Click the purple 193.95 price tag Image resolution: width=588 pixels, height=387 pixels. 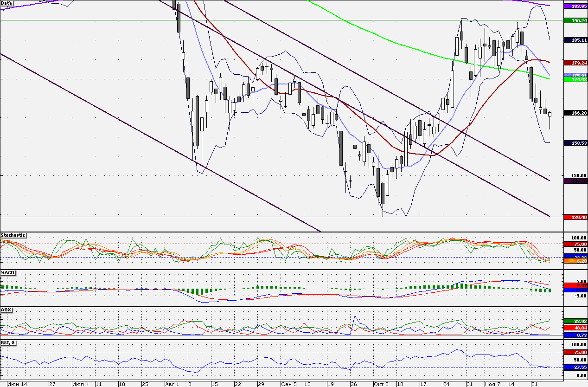(575, 6)
